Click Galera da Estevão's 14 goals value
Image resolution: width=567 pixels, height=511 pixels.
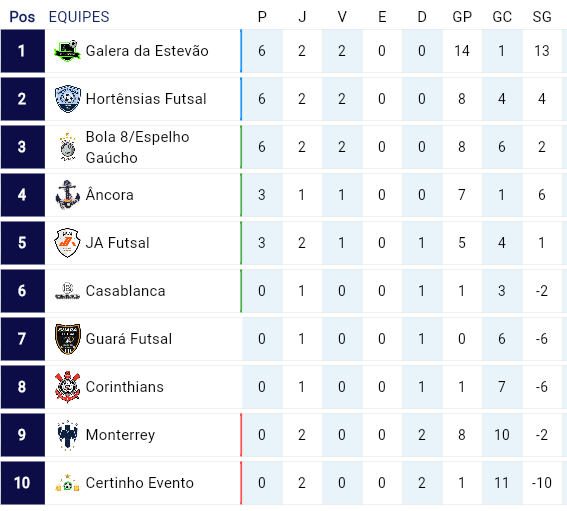point(462,51)
